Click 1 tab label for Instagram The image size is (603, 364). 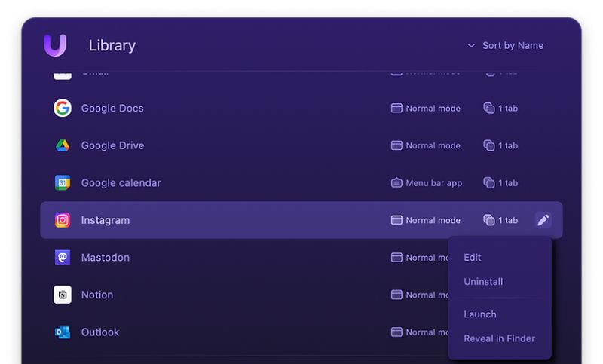tap(508, 220)
